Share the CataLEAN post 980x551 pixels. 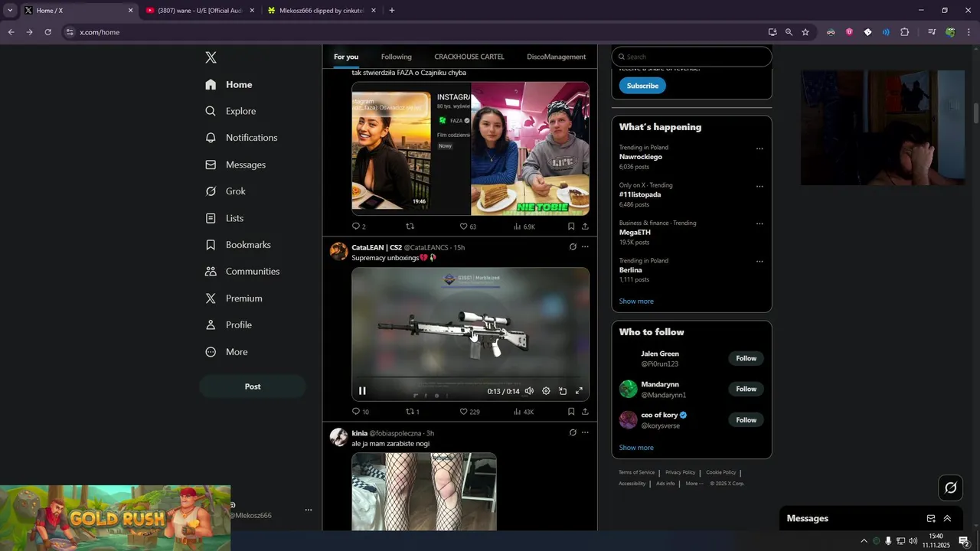click(585, 412)
